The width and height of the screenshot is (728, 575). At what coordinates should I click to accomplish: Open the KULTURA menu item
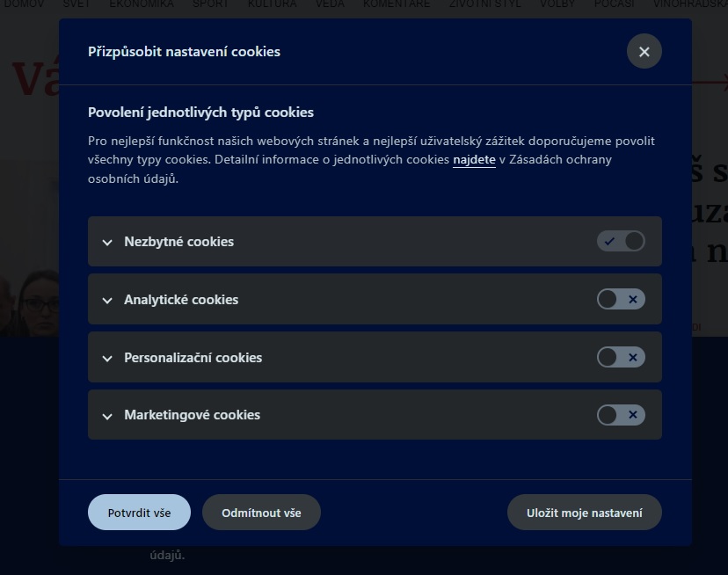pyautogui.click(x=272, y=4)
